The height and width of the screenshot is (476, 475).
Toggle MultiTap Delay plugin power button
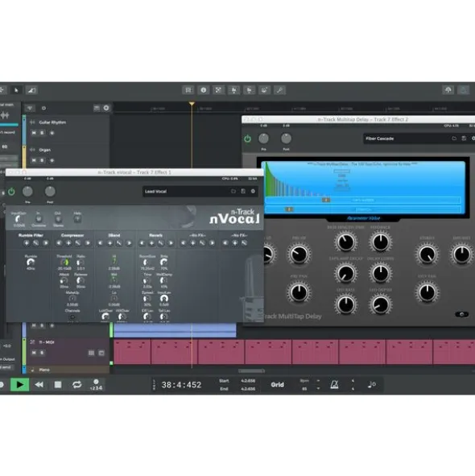click(247, 139)
